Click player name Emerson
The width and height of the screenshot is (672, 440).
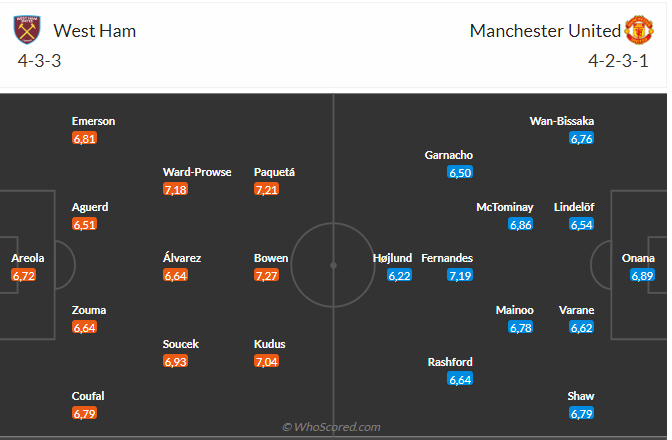[94, 121]
